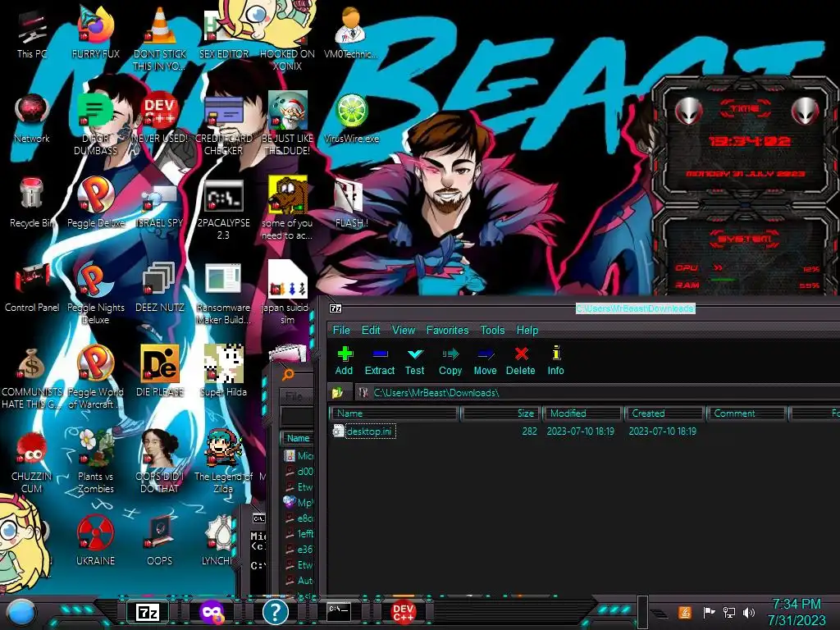Switch to the 7z taskbar button
This screenshot has width=840, height=630.
pyautogui.click(x=148, y=612)
